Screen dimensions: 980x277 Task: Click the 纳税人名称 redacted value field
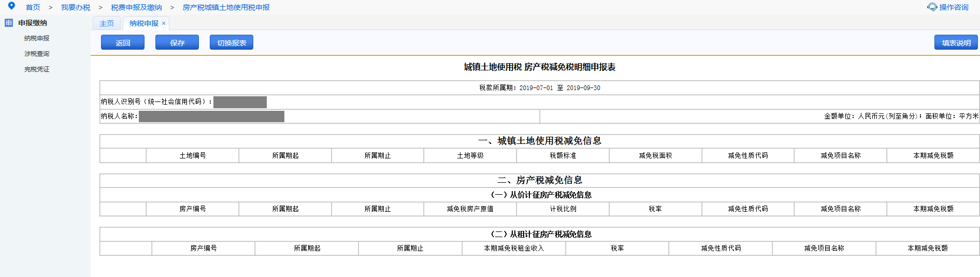[211, 116]
